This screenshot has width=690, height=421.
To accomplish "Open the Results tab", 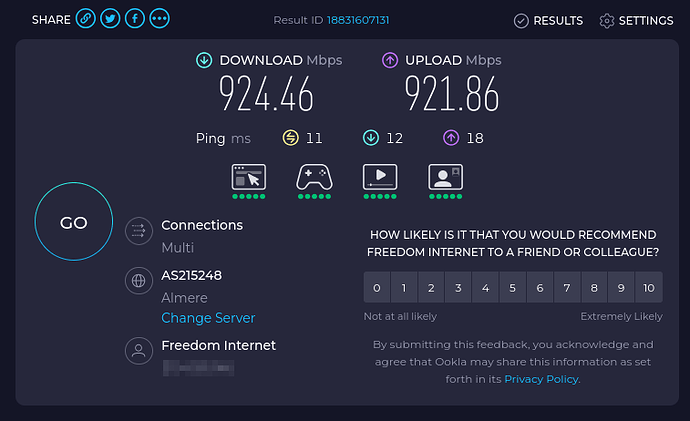I will coord(548,21).
